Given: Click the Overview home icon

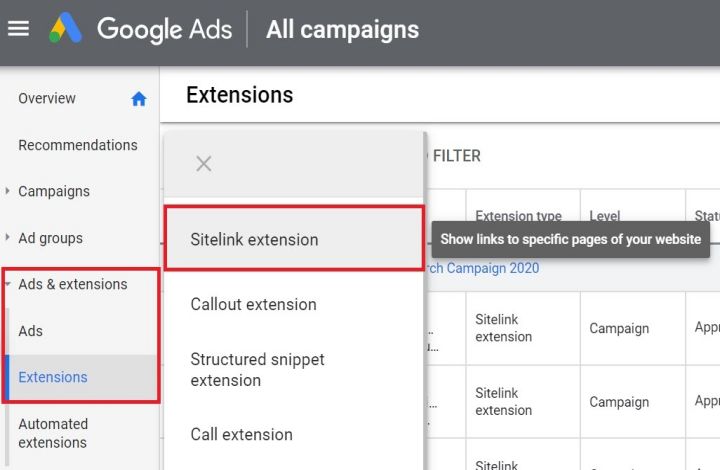Looking at the screenshot, I should pyautogui.click(x=138, y=99).
